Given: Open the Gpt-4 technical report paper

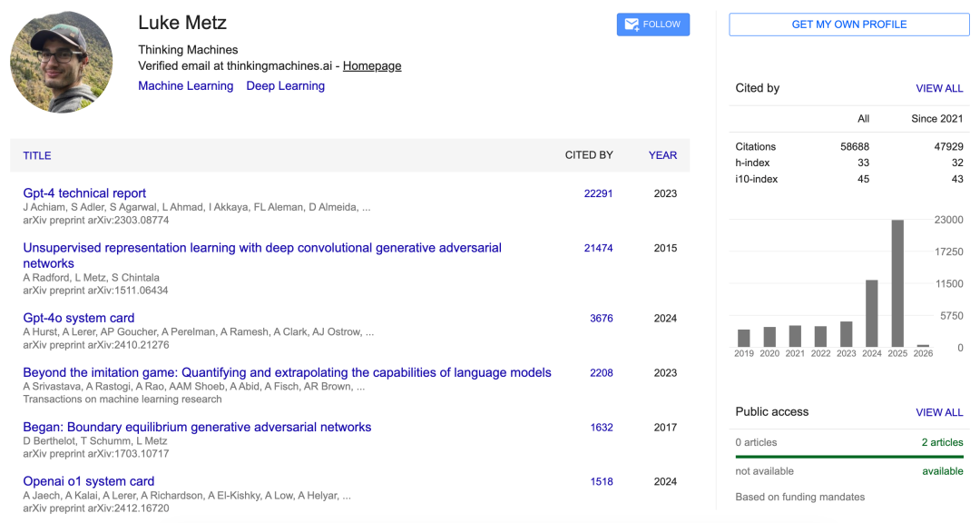Looking at the screenshot, I should [84, 193].
